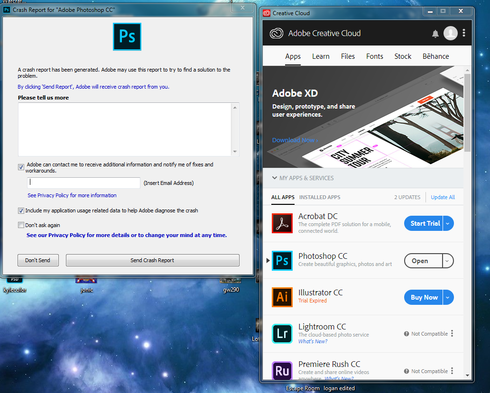Image resolution: width=490 pixels, height=393 pixels.
Task: Click the Creative Cloud scrollbar down arrow
Action: [x=467, y=375]
